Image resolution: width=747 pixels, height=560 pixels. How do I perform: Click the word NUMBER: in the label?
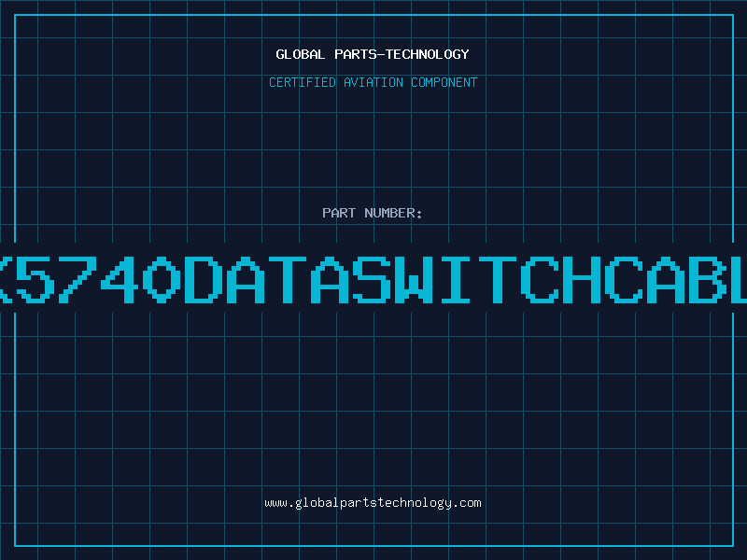tap(393, 213)
